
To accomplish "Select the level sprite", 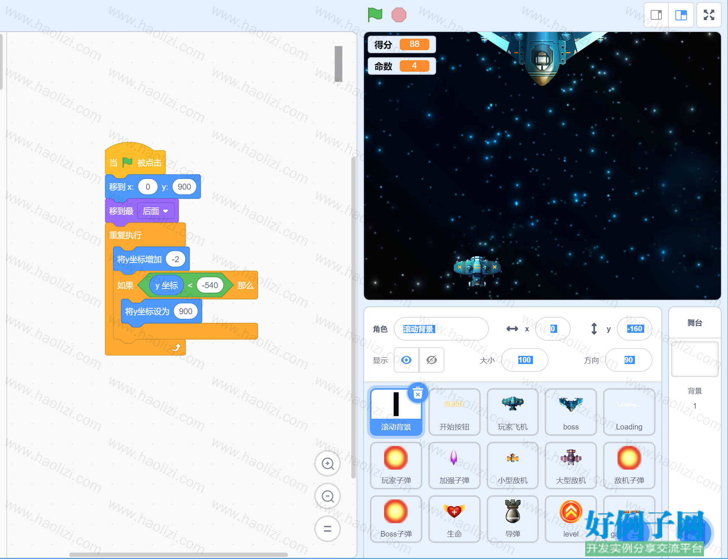I will tap(571, 519).
